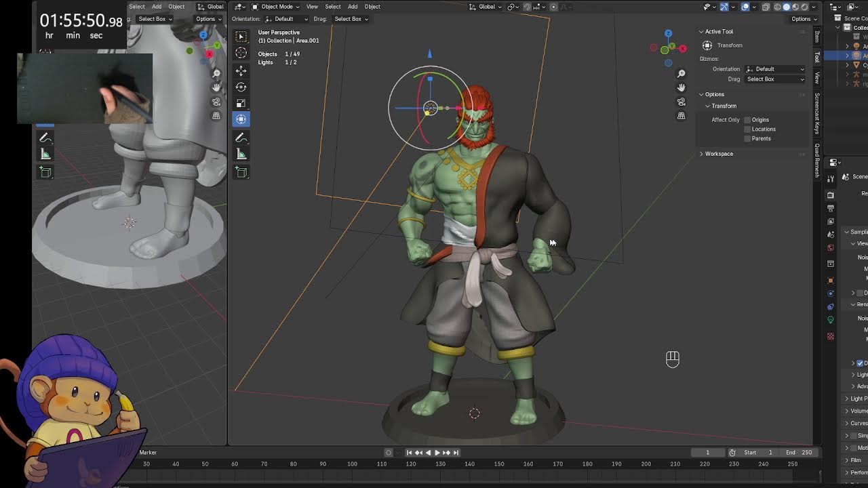Open the Object Mode dropdown
This screenshot has width=868, height=488.
point(276,7)
